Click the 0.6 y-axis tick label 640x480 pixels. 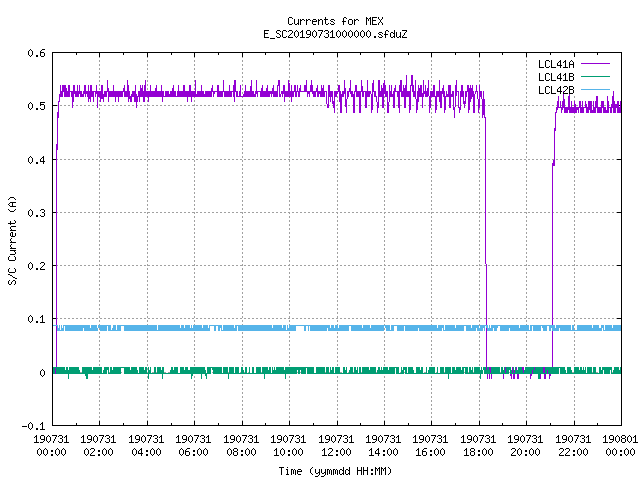36,53
